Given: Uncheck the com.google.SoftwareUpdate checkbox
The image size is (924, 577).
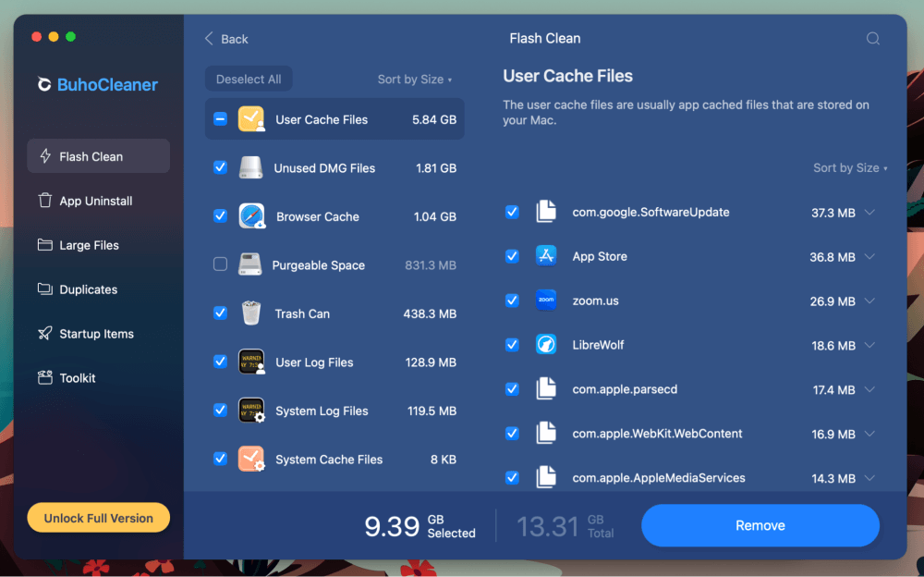Looking at the screenshot, I should [512, 212].
